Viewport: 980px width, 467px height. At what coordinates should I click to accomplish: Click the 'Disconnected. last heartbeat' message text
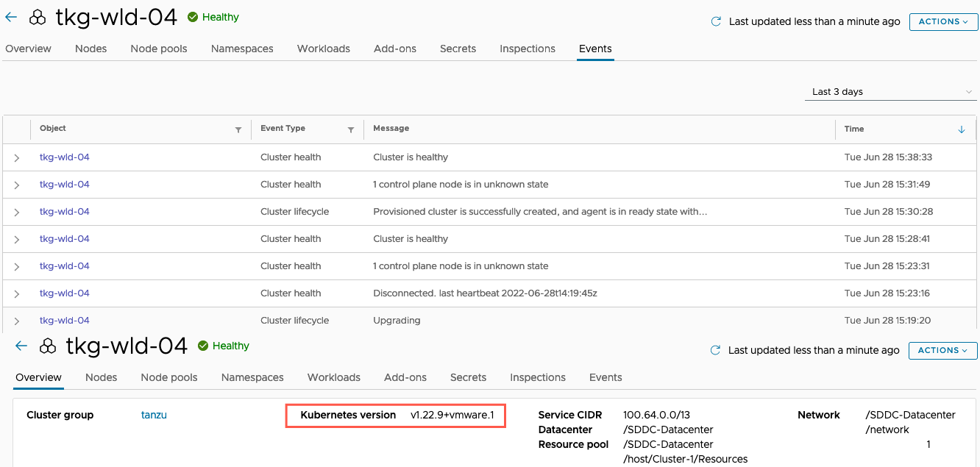pyautogui.click(x=485, y=293)
